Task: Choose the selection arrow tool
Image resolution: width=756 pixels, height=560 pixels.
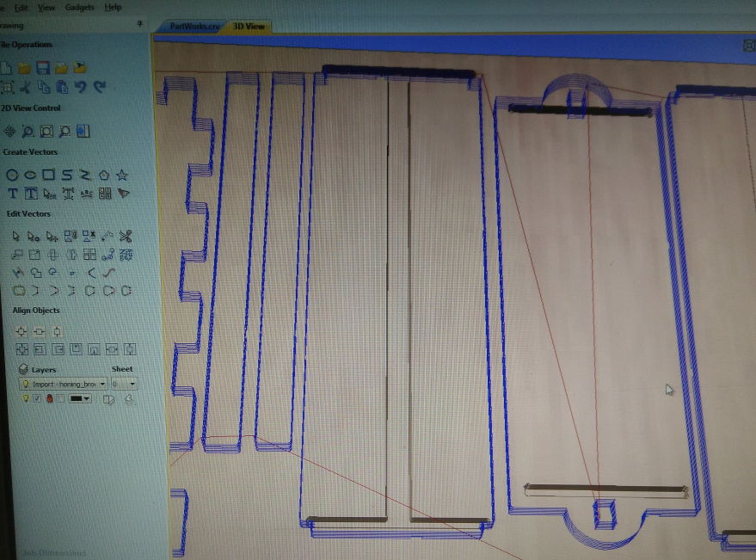Action: (x=15, y=236)
